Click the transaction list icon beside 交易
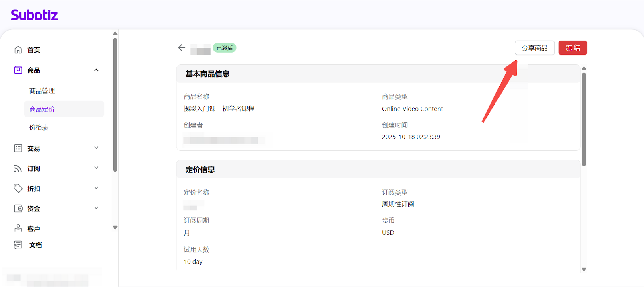The image size is (644, 287). pyautogui.click(x=18, y=148)
